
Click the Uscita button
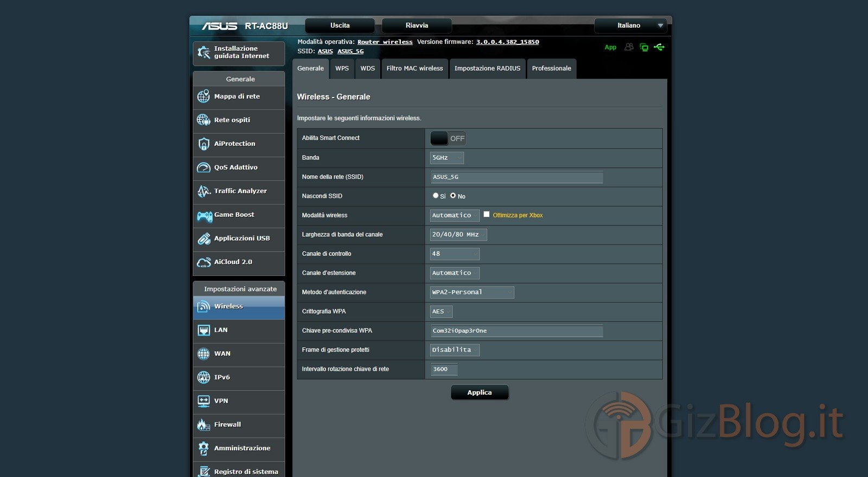coord(340,25)
